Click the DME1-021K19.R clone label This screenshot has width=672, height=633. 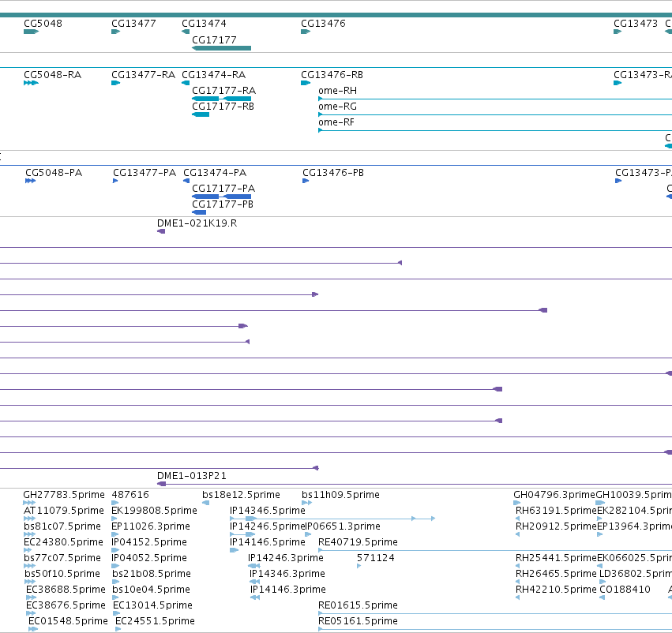point(197,223)
